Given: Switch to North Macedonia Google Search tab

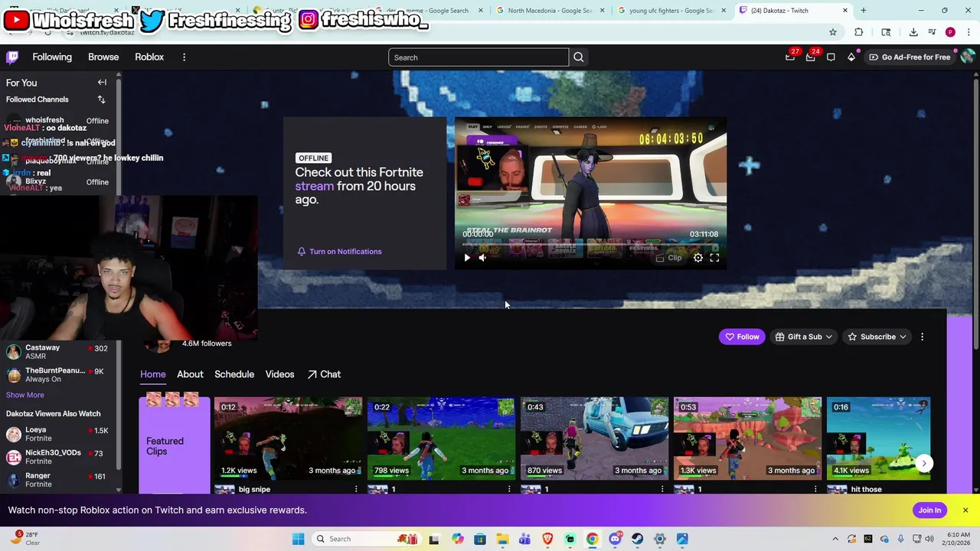Looking at the screenshot, I should click(549, 11).
